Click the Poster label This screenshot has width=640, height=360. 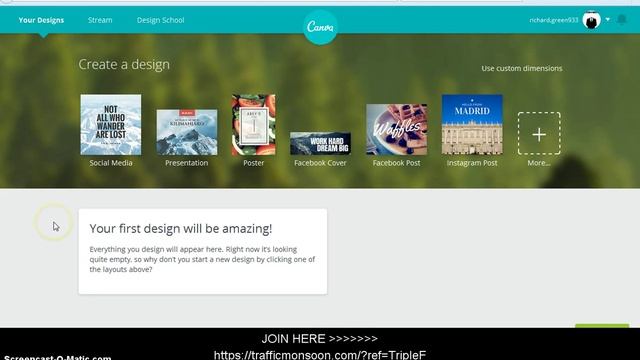pyautogui.click(x=253, y=163)
